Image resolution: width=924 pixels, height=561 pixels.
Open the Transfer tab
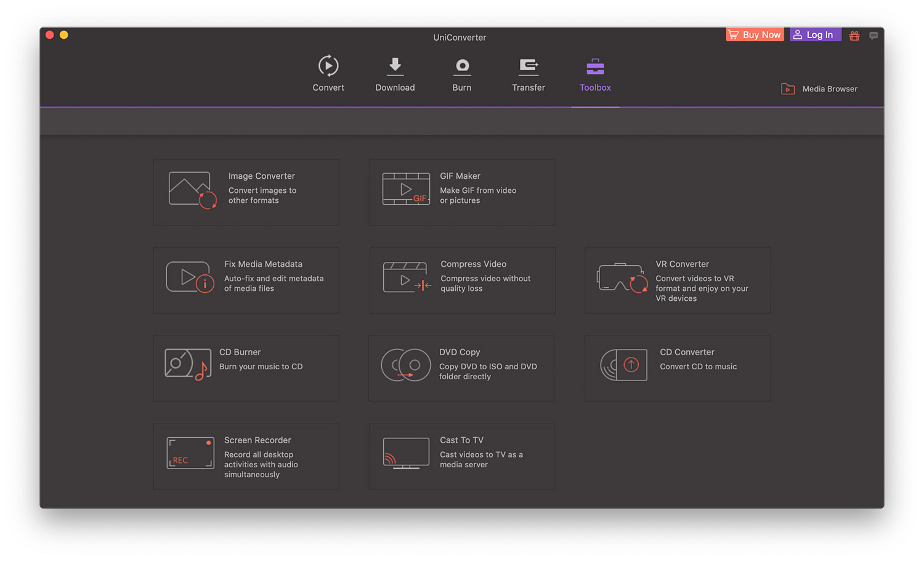pyautogui.click(x=529, y=74)
